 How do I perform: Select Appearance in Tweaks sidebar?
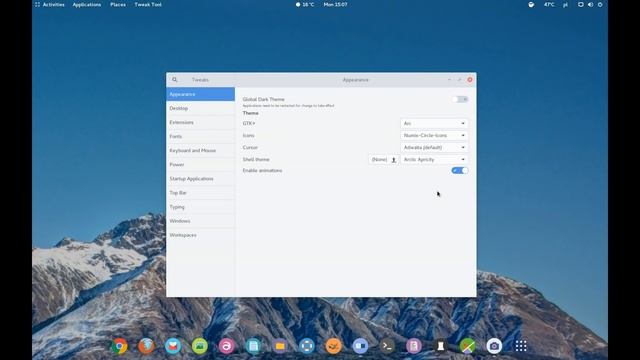click(x=200, y=94)
